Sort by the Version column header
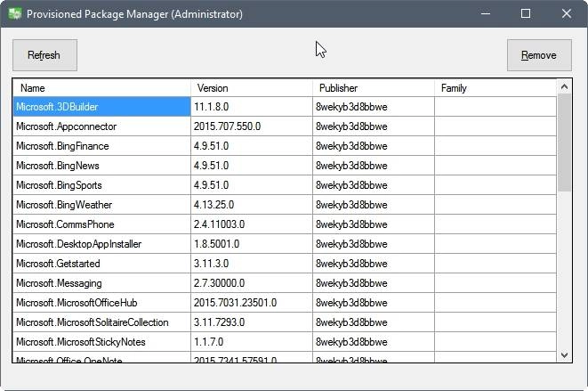 point(252,88)
